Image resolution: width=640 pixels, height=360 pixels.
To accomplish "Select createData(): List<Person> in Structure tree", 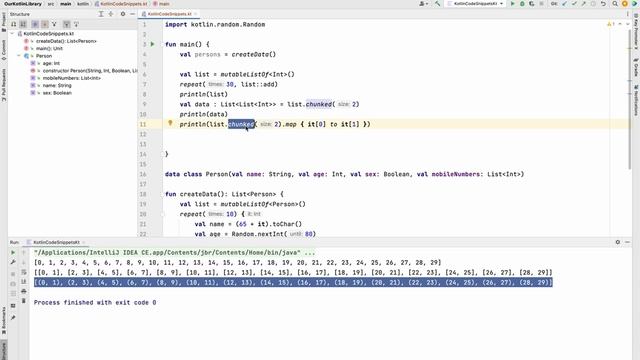I will click(66, 41).
